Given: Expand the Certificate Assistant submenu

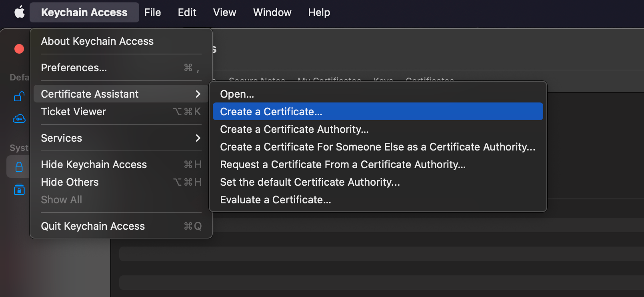Looking at the screenshot, I should click(121, 94).
